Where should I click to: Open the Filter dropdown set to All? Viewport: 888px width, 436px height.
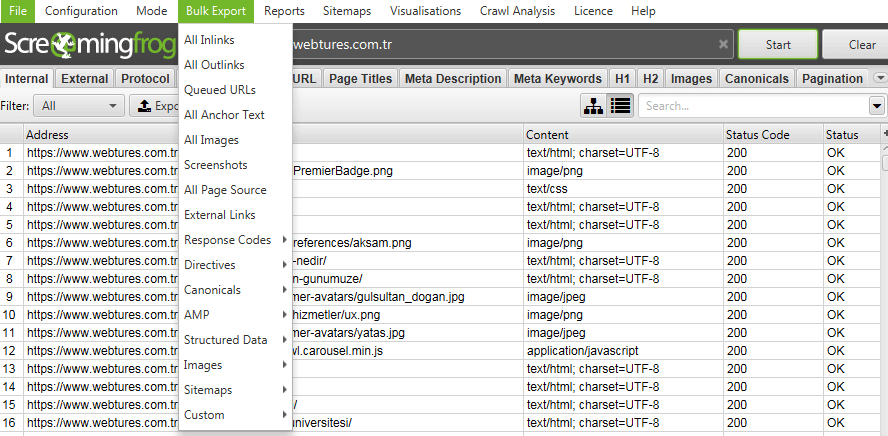pos(79,106)
